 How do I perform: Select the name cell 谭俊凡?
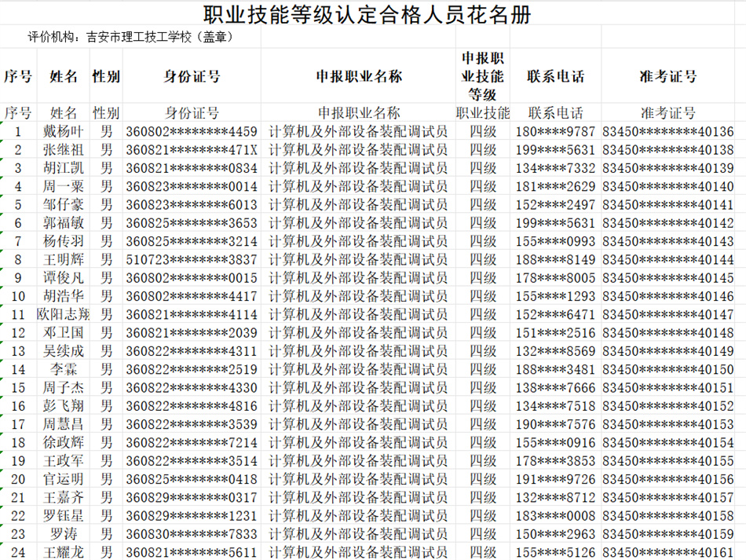pyautogui.click(x=64, y=278)
